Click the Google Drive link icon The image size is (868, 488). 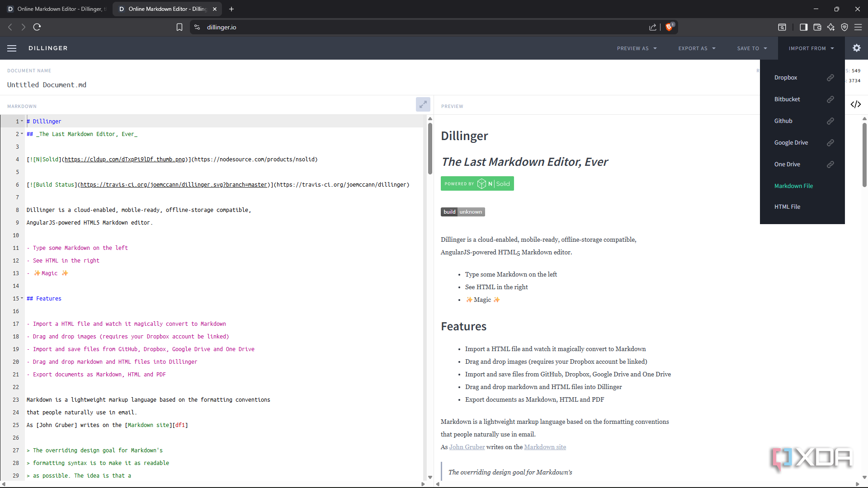click(830, 143)
